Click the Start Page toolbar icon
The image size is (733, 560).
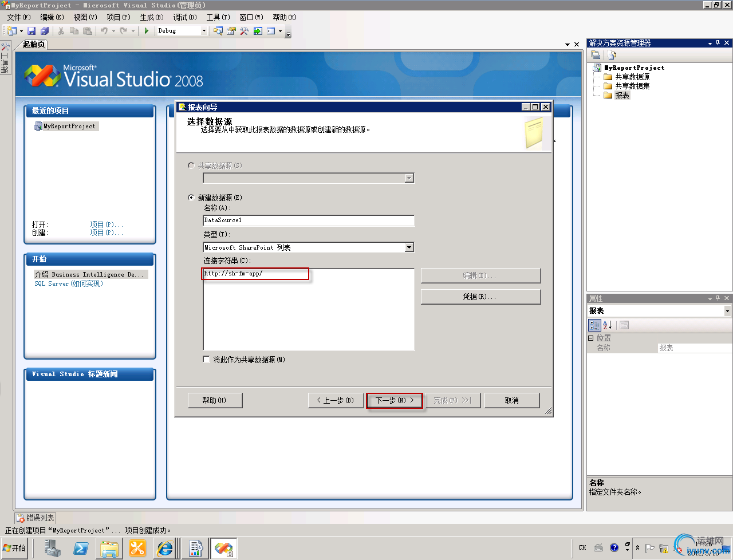pos(258,31)
